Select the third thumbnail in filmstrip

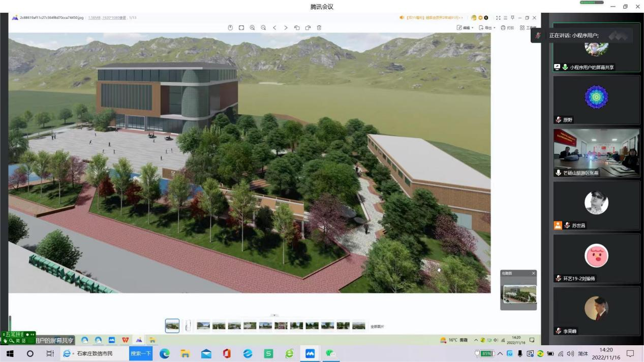click(203, 326)
